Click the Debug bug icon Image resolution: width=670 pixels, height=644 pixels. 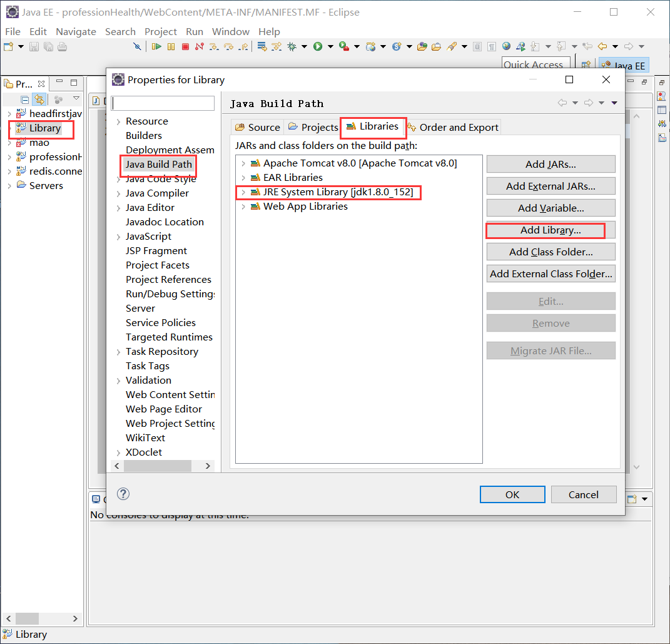click(292, 46)
